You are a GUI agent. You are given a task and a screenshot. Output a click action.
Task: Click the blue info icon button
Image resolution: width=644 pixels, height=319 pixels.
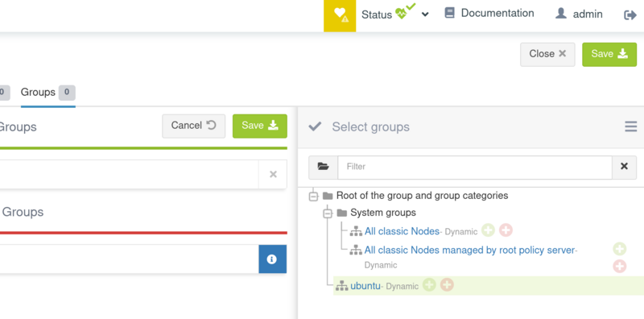click(272, 259)
